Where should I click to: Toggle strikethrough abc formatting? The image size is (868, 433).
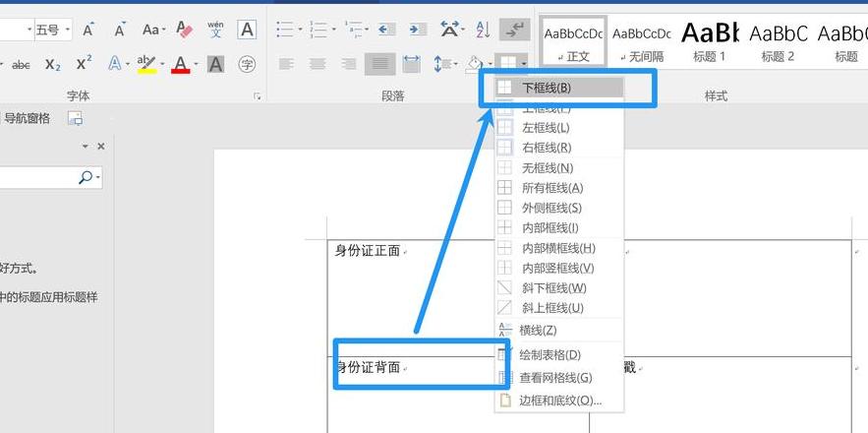[21, 65]
